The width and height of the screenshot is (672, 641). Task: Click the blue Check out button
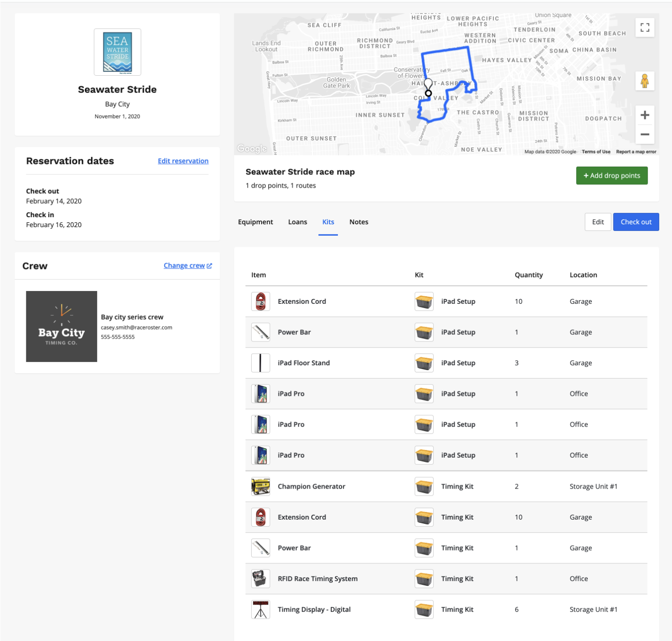click(x=635, y=222)
